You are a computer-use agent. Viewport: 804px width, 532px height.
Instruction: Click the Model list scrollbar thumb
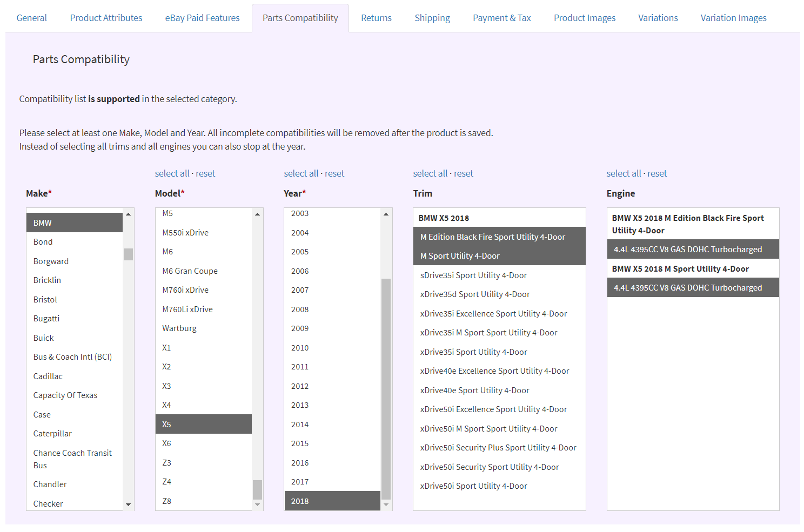coord(258,490)
